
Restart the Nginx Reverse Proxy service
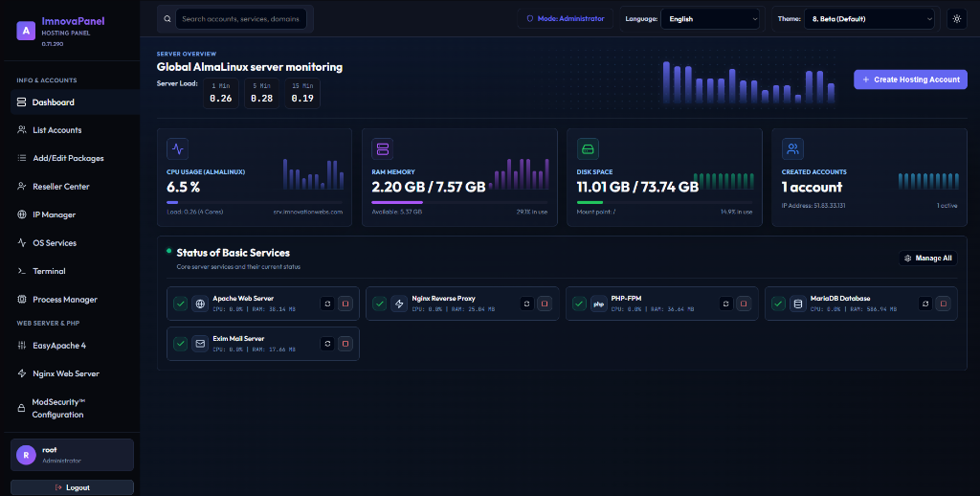527,304
